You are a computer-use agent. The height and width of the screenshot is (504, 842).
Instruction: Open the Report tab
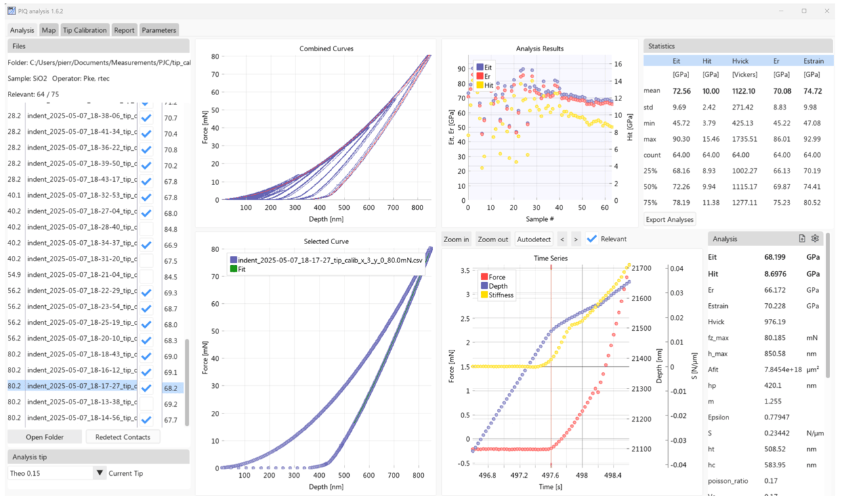[x=124, y=30]
